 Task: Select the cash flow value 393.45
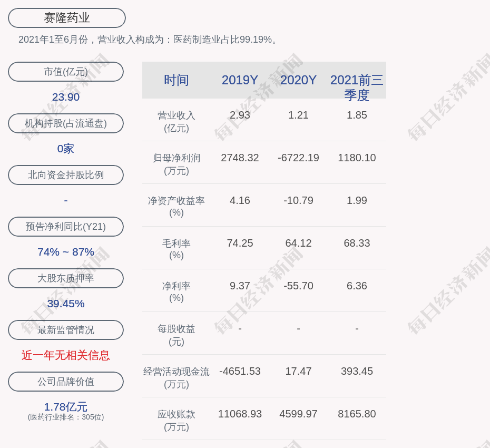(357, 371)
